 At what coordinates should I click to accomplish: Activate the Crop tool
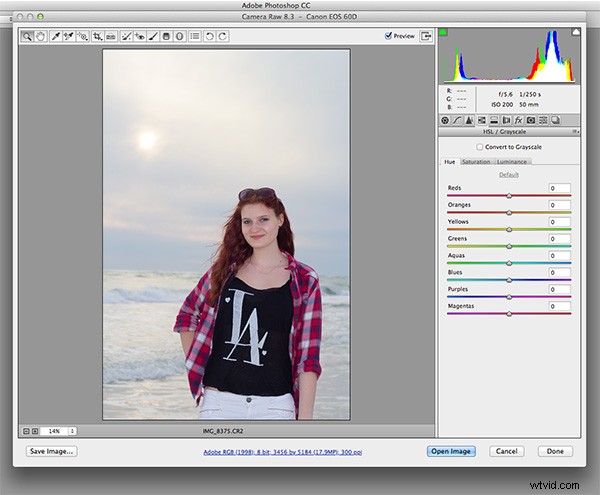point(97,36)
